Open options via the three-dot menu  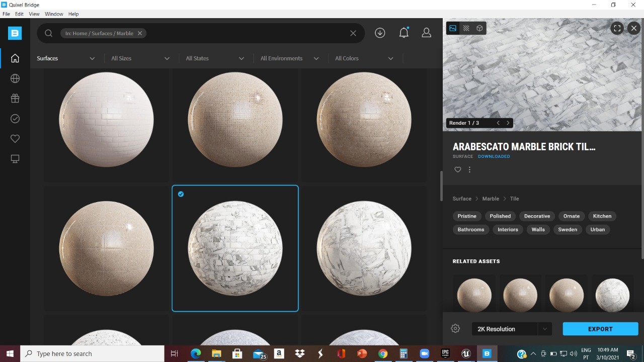pyautogui.click(x=469, y=169)
